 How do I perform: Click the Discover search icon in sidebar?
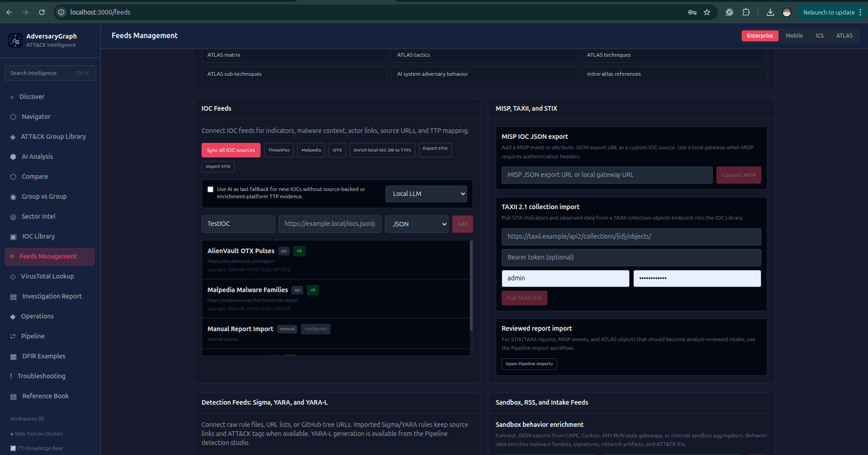(x=12, y=97)
